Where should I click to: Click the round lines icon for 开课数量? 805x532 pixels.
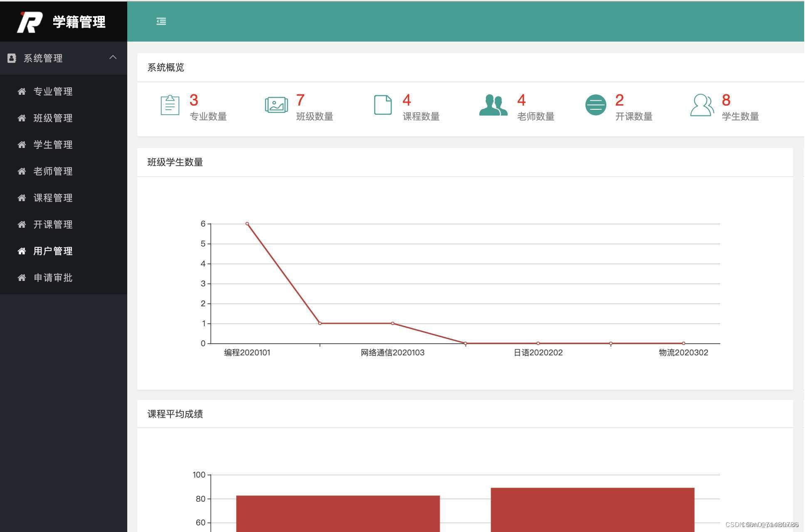(x=595, y=105)
